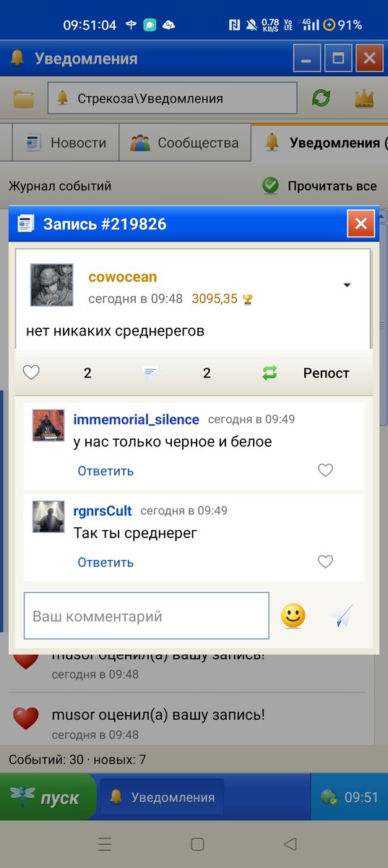Tap Android home square button
The height and width of the screenshot is (868, 388).
(197, 844)
